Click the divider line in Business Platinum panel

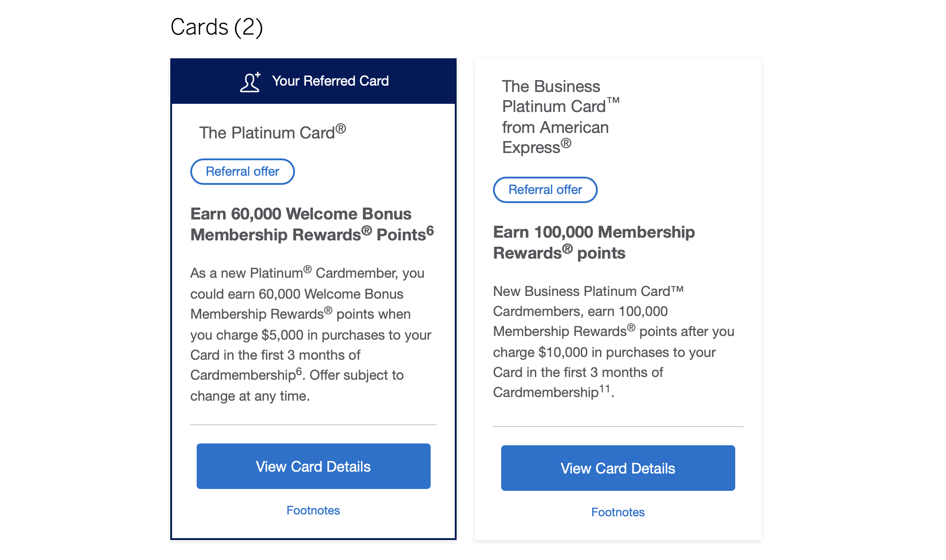coord(618,427)
